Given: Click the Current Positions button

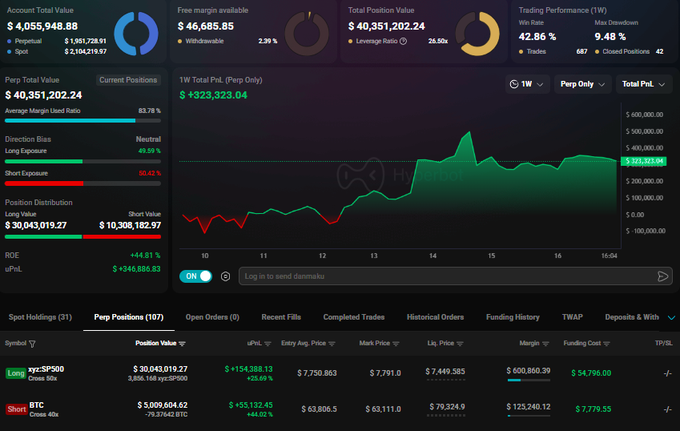Looking at the screenshot, I should tap(128, 80).
